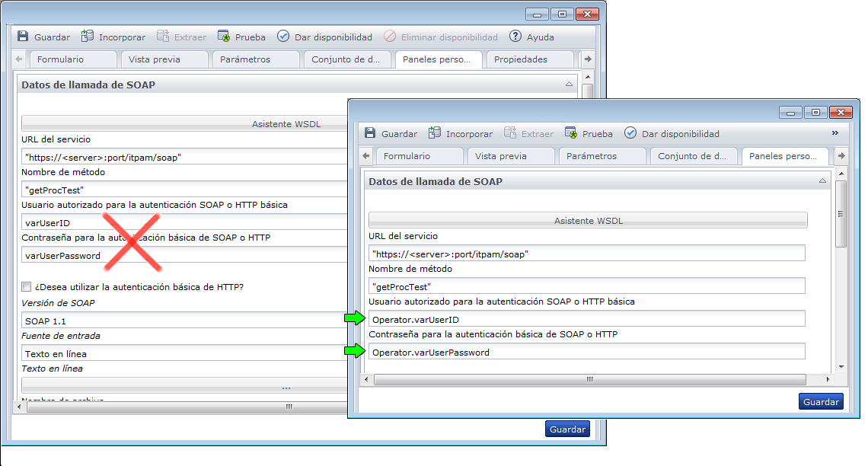Click blue Guardar button in front window
Image resolution: width=868 pixels, height=466 pixels.
coord(821,401)
